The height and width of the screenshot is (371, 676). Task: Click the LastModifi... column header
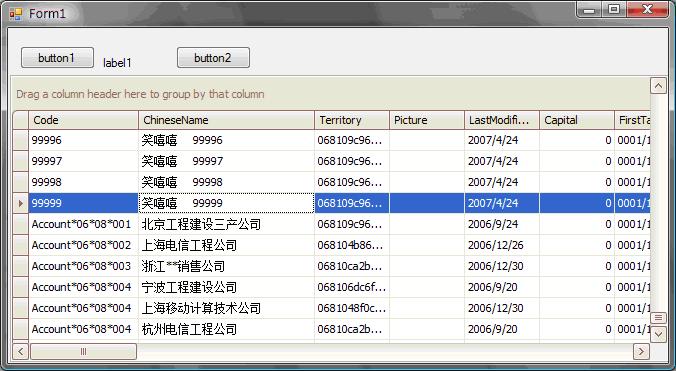tap(502, 120)
